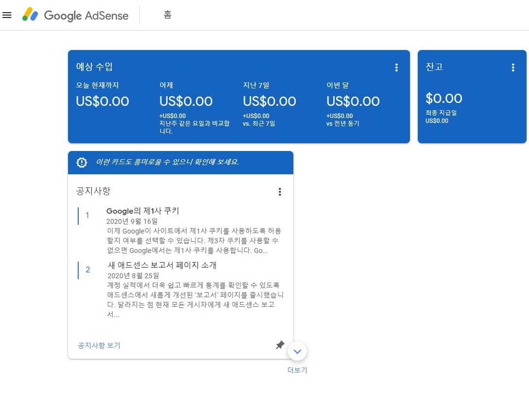The height and width of the screenshot is (420, 529).
Task: Click the 예상 수입 card title
Action: [x=94, y=67]
